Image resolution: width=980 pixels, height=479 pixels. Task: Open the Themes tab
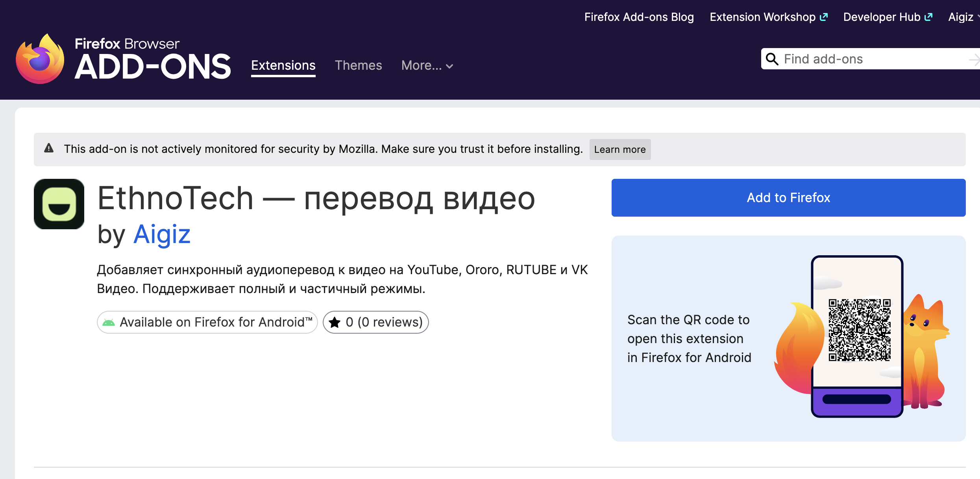coord(358,65)
